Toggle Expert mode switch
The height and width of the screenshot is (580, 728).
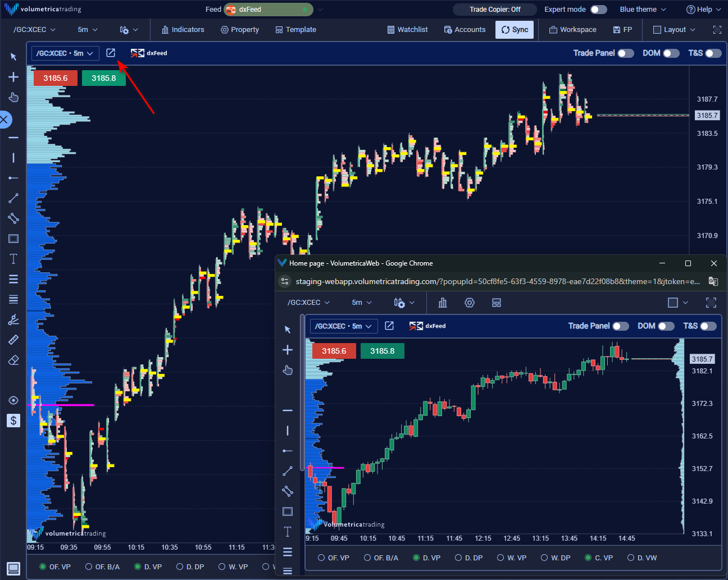point(599,10)
